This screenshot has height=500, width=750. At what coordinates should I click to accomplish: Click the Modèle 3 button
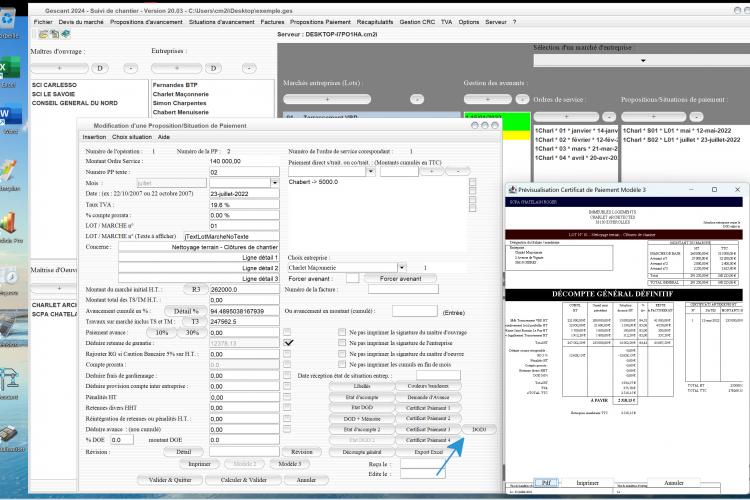[289, 464]
